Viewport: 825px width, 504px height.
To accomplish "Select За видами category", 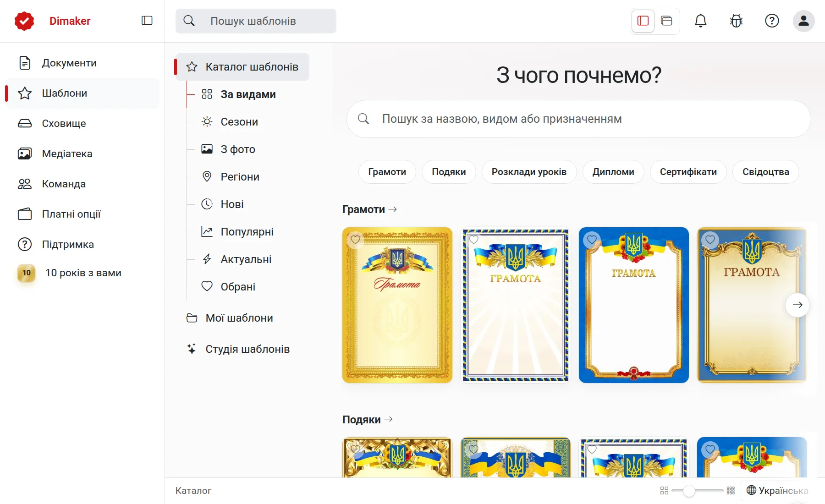I will pos(248,94).
